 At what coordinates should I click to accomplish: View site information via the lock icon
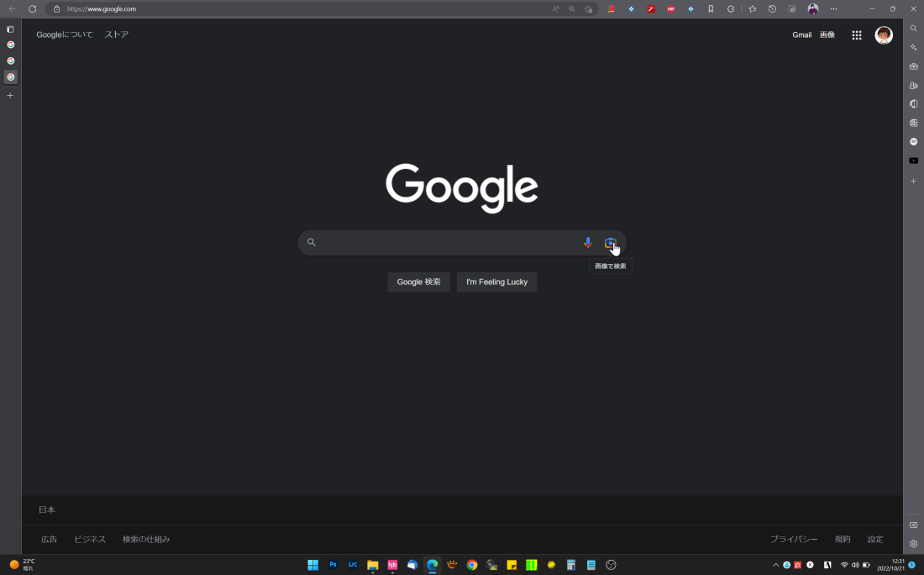click(x=56, y=9)
